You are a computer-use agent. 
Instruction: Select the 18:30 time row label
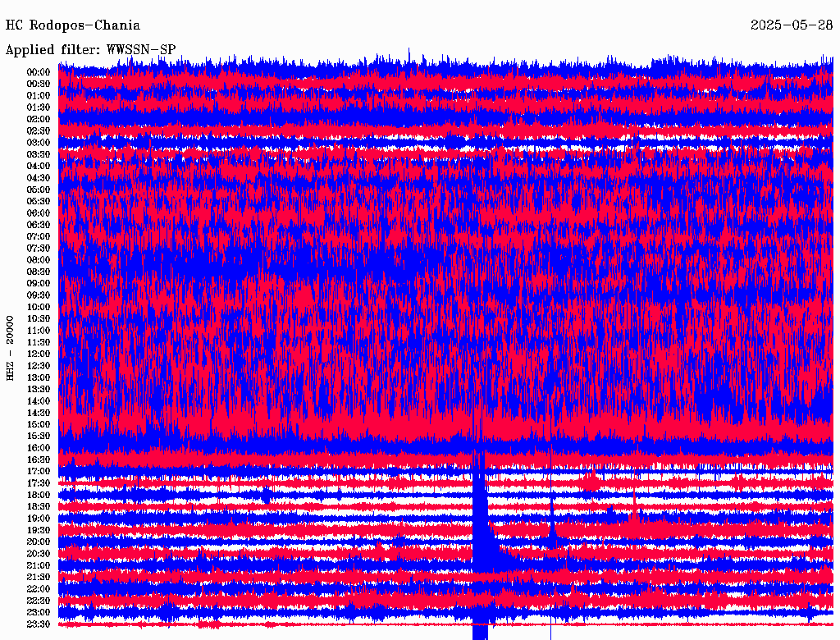[39, 506]
